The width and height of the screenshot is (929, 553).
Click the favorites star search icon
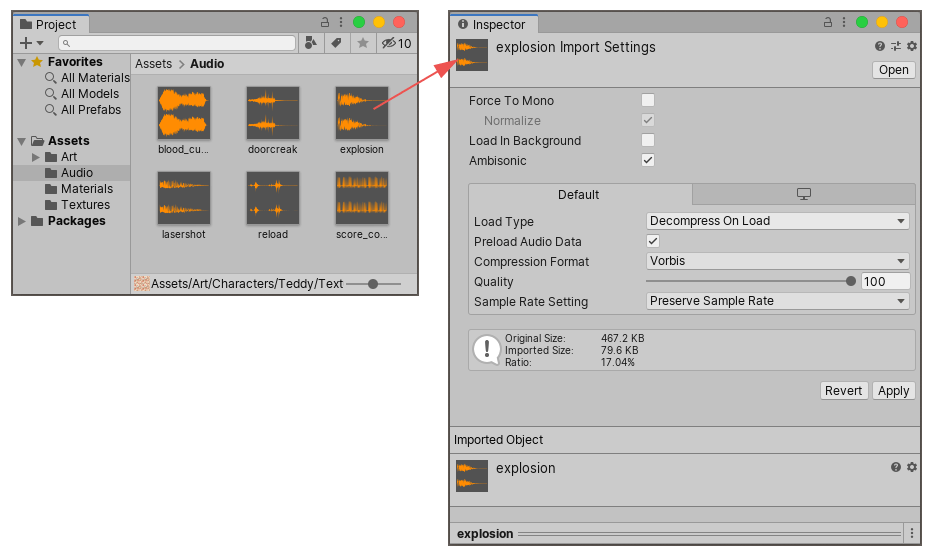(x=363, y=43)
